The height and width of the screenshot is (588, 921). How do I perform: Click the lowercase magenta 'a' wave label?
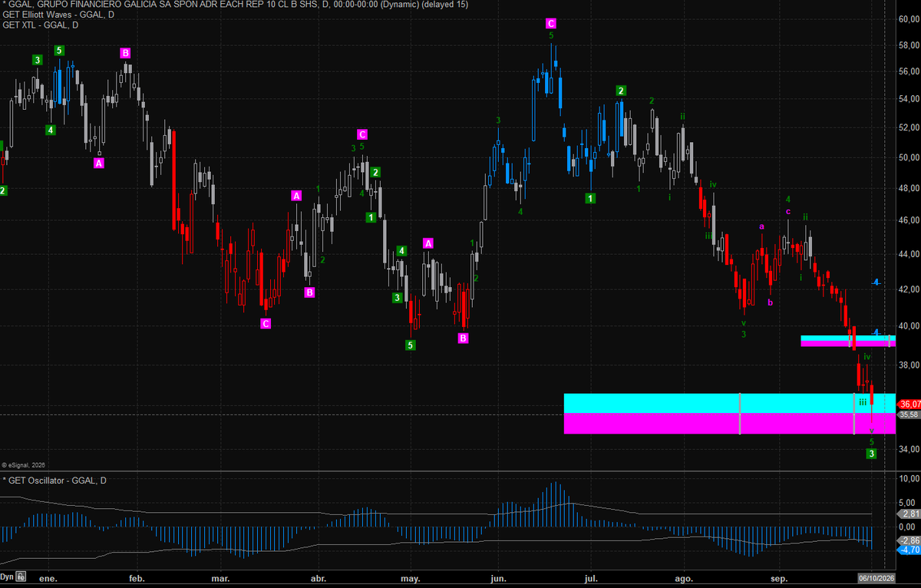[x=762, y=226]
